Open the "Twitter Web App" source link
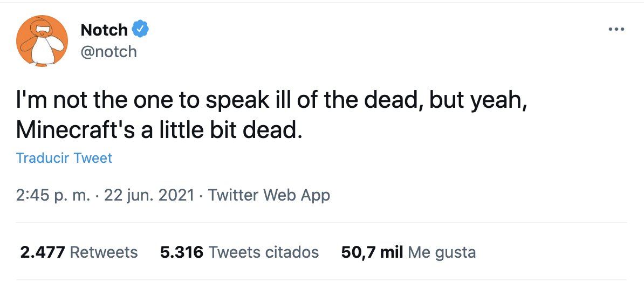This screenshot has width=644, height=289. 269,195
